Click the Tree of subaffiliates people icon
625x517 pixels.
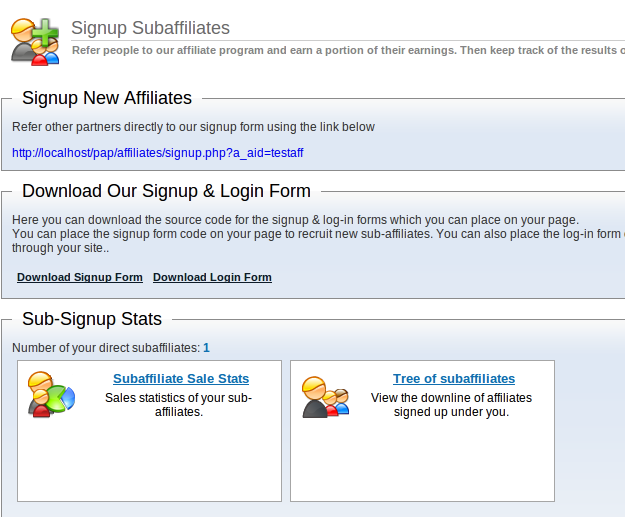point(326,397)
